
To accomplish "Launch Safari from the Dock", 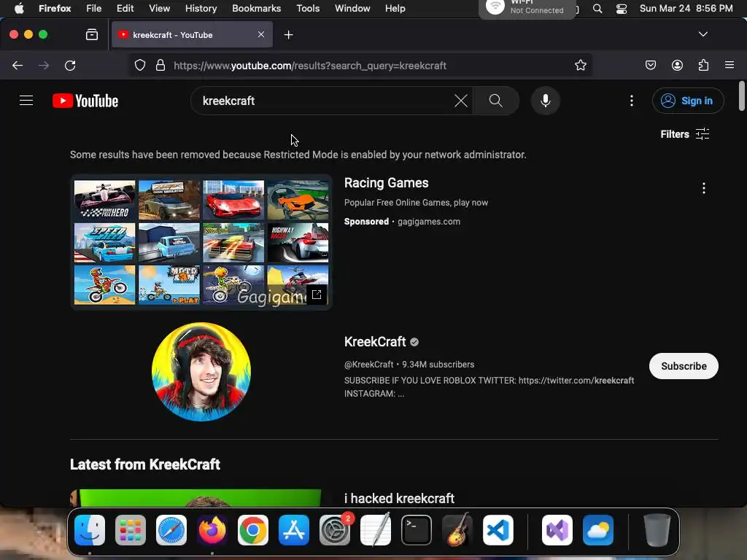I will pos(171,530).
